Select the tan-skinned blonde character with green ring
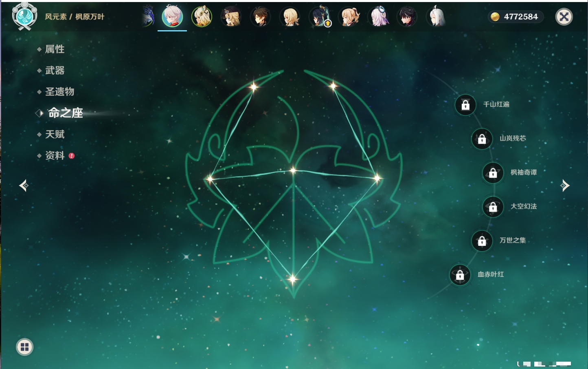The height and width of the screenshot is (369, 588). 202,17
